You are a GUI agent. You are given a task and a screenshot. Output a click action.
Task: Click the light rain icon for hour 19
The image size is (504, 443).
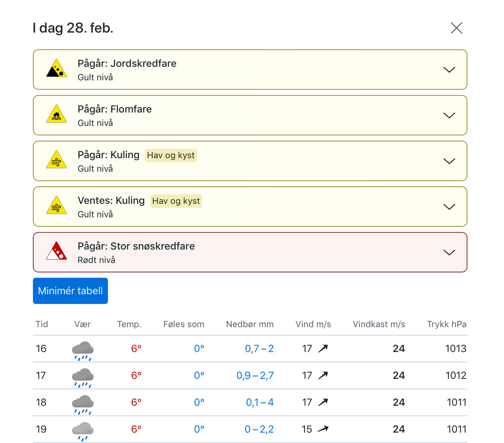tap(82, 431)
